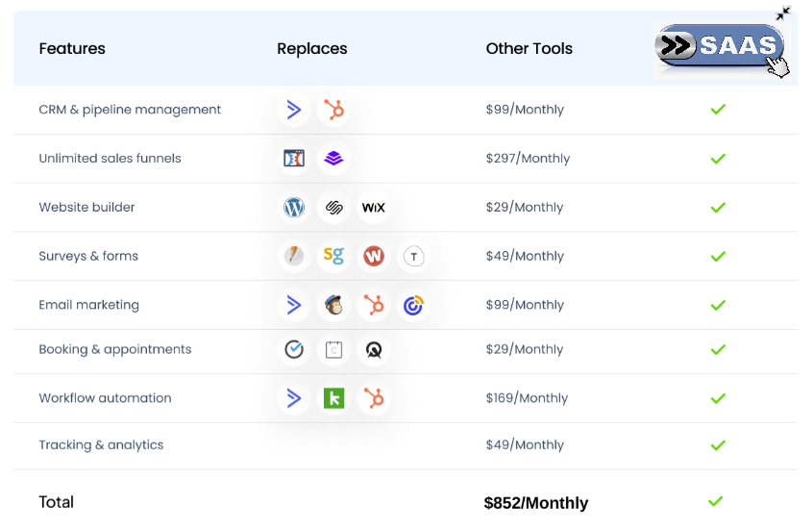Click the Wix logo icon
Screen dimensions: 812x528
point(373,208)
